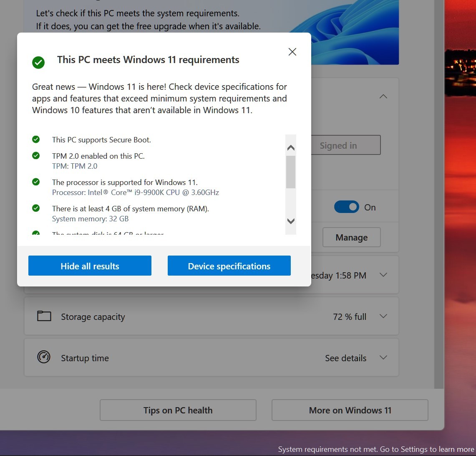Expand the row showing 1:58 PM
This screenshot has height=456, width=476.
[383, 275]
